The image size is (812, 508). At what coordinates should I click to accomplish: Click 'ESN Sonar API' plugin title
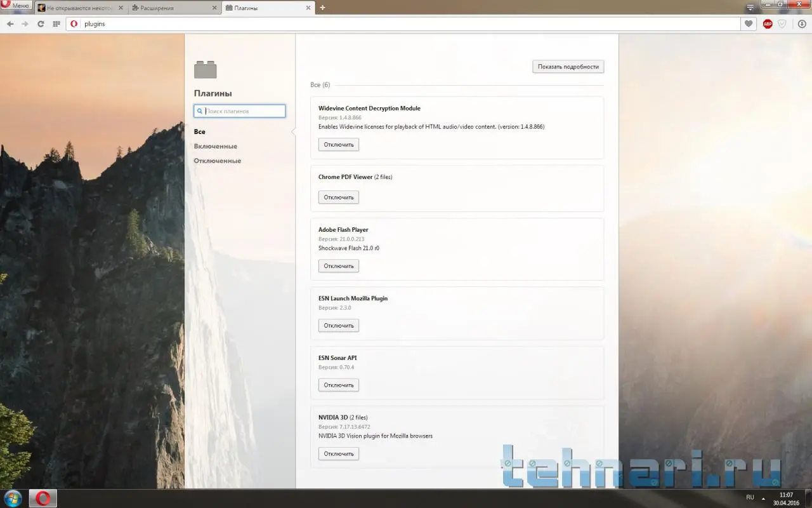tap(337, 358)
